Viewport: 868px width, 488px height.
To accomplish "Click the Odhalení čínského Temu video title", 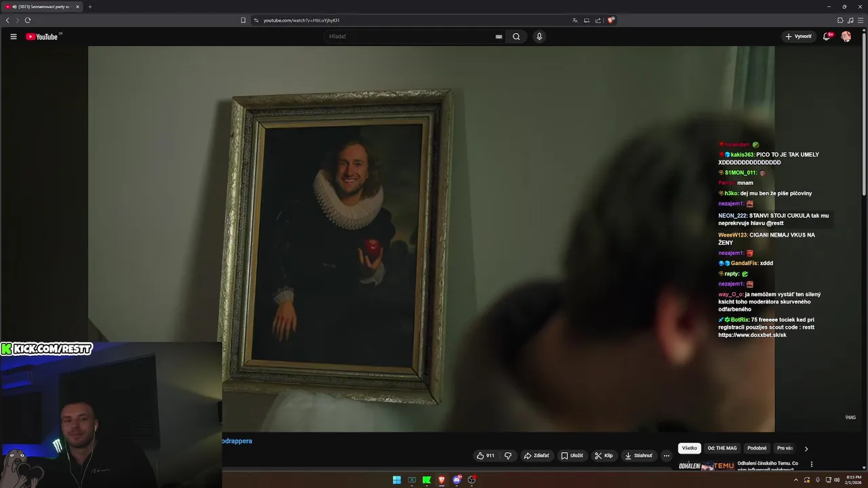I will pos(768,466).
